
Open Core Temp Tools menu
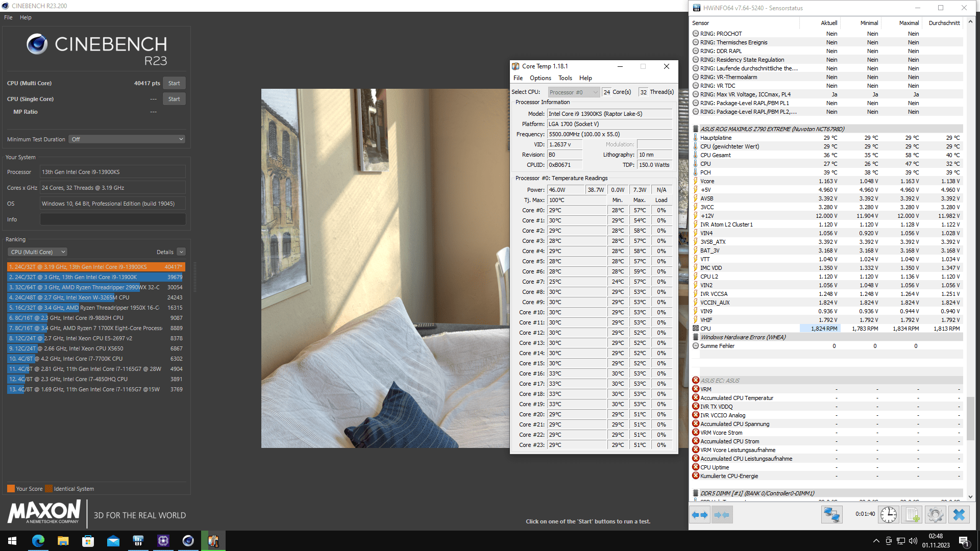[565, 78]
